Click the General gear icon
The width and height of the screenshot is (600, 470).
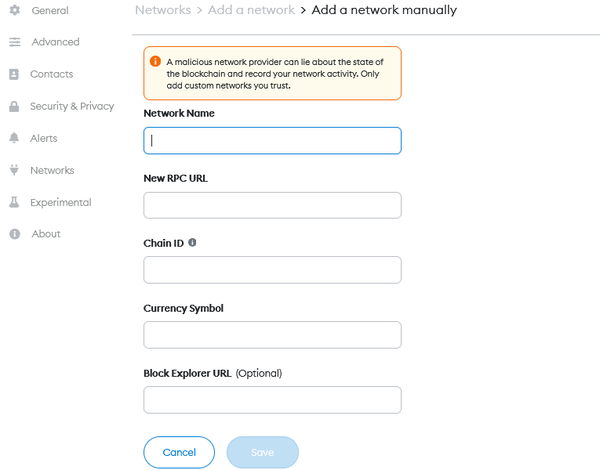click(15, 10)
